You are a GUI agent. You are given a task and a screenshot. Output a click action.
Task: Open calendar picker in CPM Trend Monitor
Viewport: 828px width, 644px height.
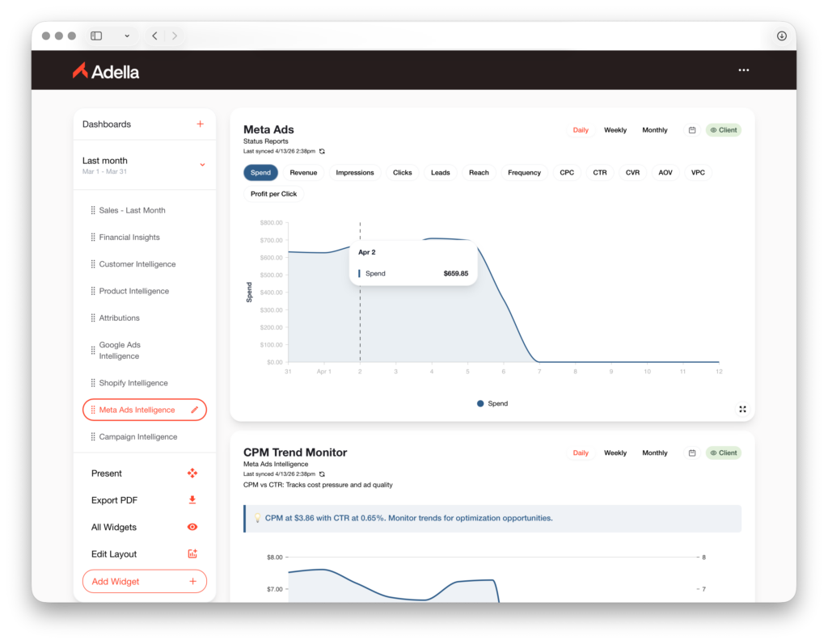[x=692, y=452]
